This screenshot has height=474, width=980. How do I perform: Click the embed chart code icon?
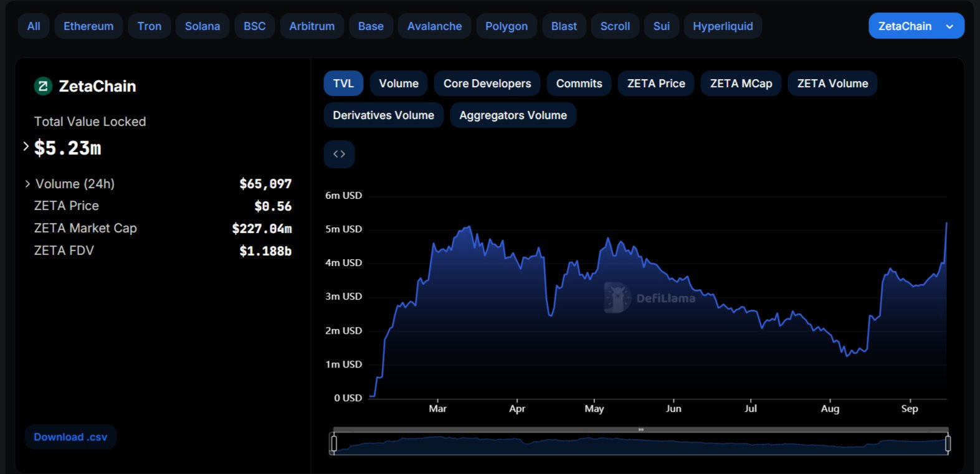(339, 154)
